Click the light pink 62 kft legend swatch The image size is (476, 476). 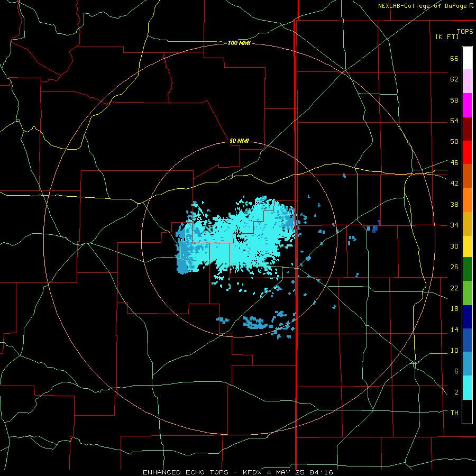[x=467, y=81]
